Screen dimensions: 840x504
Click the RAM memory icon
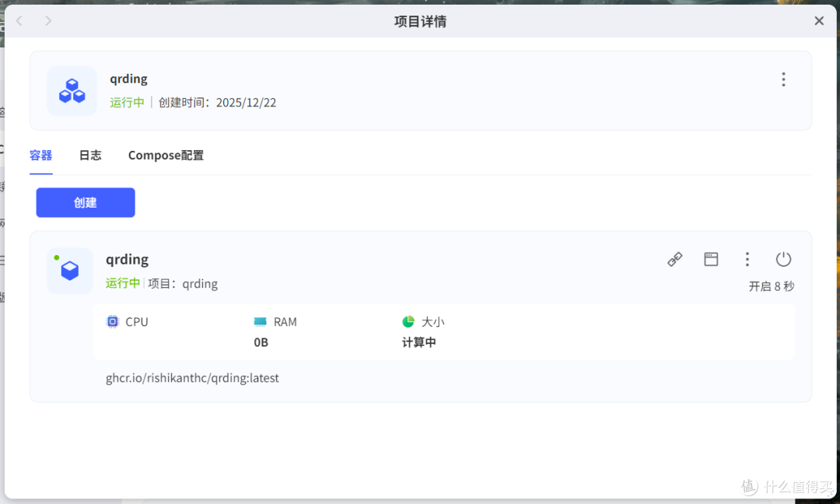point(260,321)
